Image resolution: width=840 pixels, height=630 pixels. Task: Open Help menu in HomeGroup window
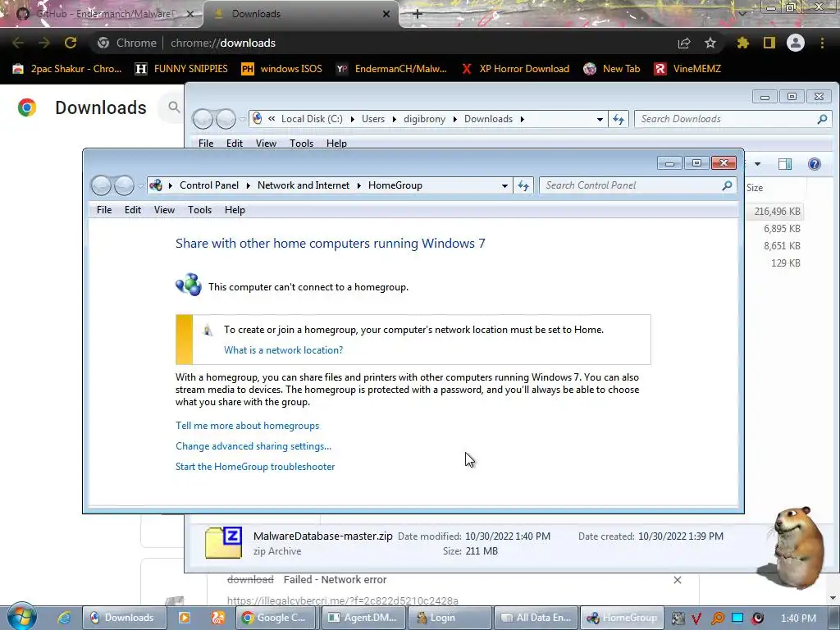[235, 210]
